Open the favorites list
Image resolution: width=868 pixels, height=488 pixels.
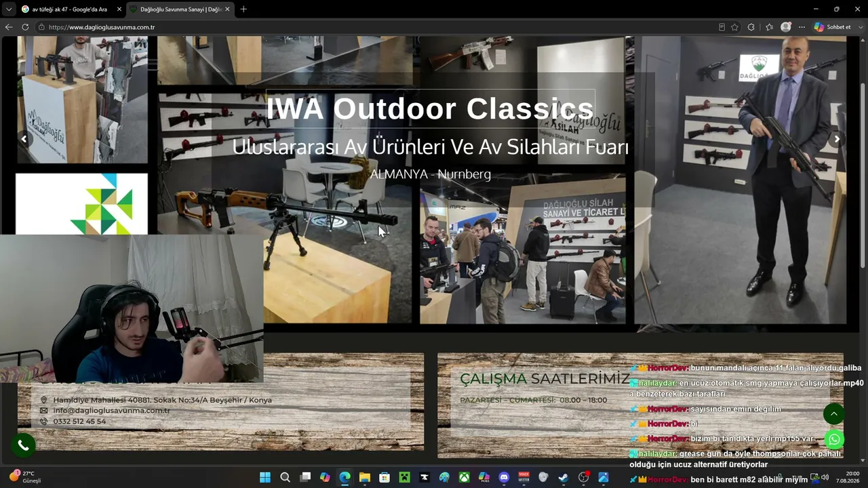pyautogui.click(x=769, y=27)
